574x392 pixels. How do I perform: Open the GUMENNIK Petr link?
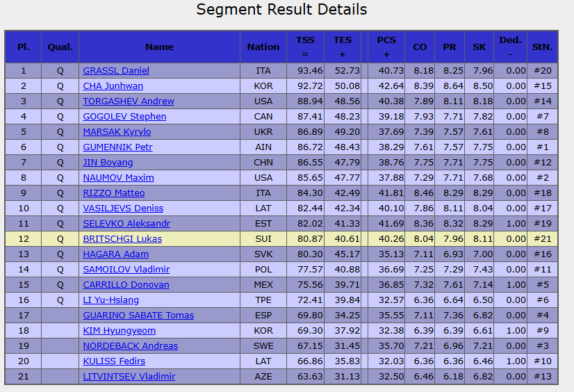117,147
